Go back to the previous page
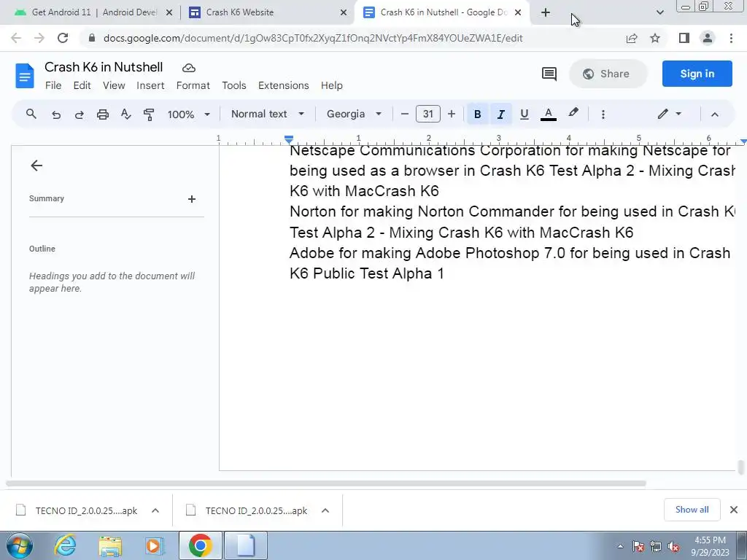The height and width of the screenshot is (560, 747). tap(16, 38)
